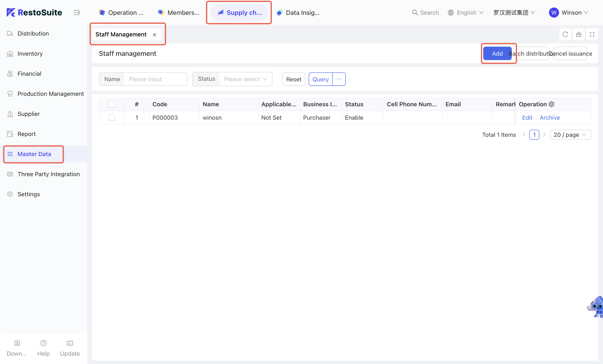Check the winosn row checkbox
The image size is (603, 364).
click(x=112, y=118)
